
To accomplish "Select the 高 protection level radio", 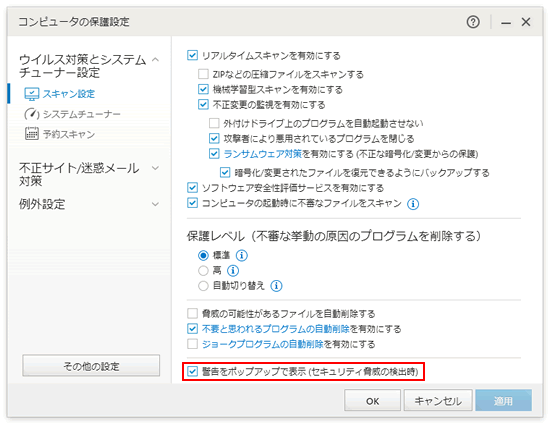I will pos(203,270).
